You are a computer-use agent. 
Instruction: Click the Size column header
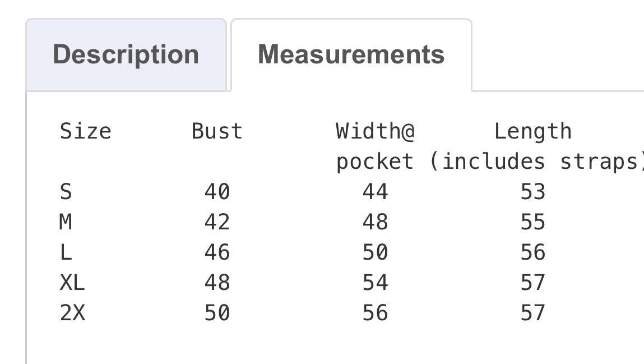pyautogui.click(x=85, y=131)
